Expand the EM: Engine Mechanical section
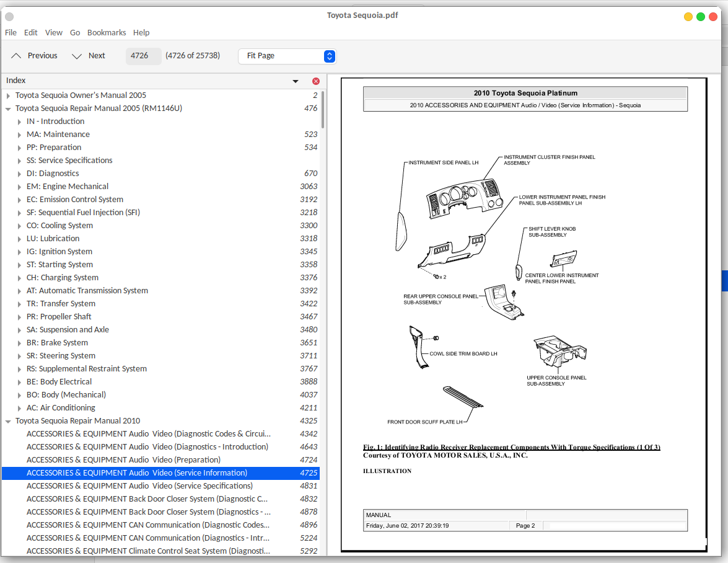The height and width of the screenshot is (563, 728). (x=19, y=187)
